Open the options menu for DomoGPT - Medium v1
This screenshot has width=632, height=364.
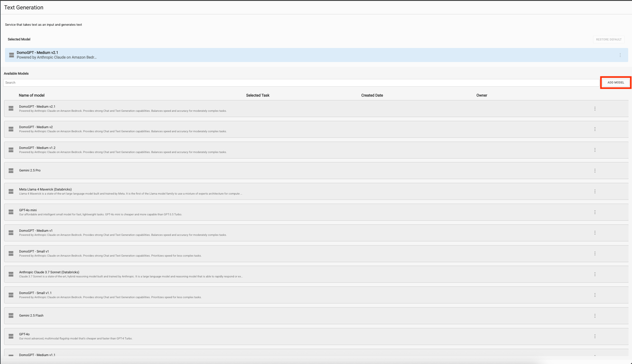click(x=595, y=233)
